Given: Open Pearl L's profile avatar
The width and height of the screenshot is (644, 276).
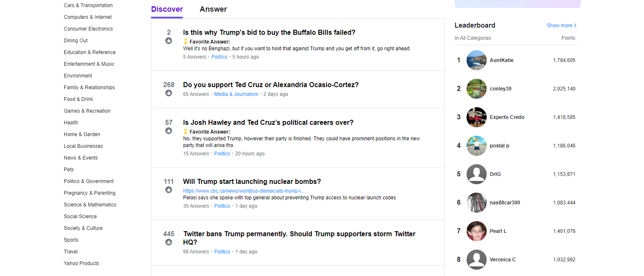Looking at the screenshot, I should click(x=476, y=231).
